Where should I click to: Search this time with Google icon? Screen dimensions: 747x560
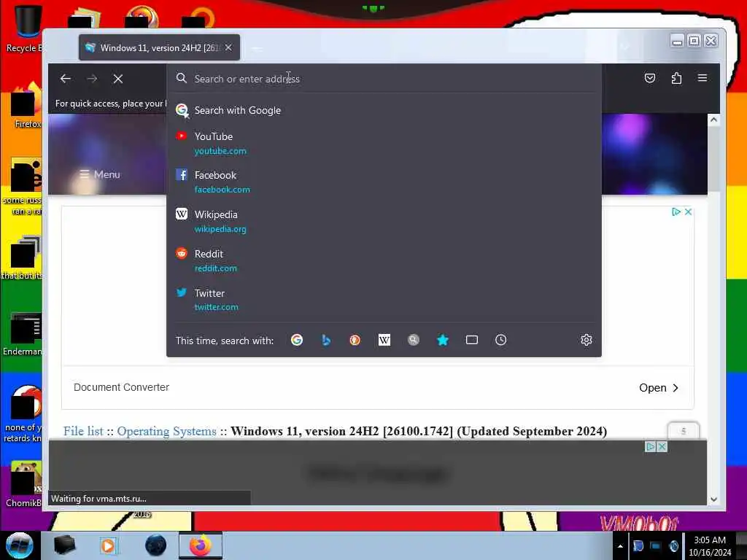point(297,340)
